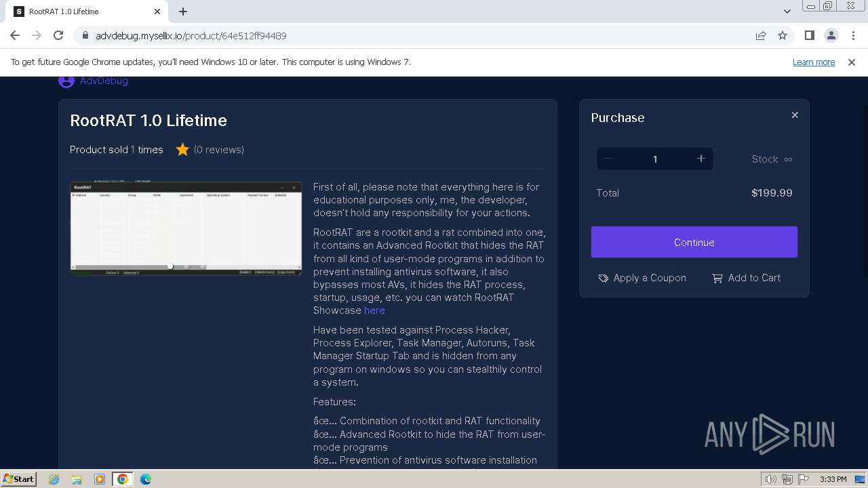Open the Chrome three-dot menu
Screen dimensions: 868x488
pyautogui.click(x=852, y=35)
